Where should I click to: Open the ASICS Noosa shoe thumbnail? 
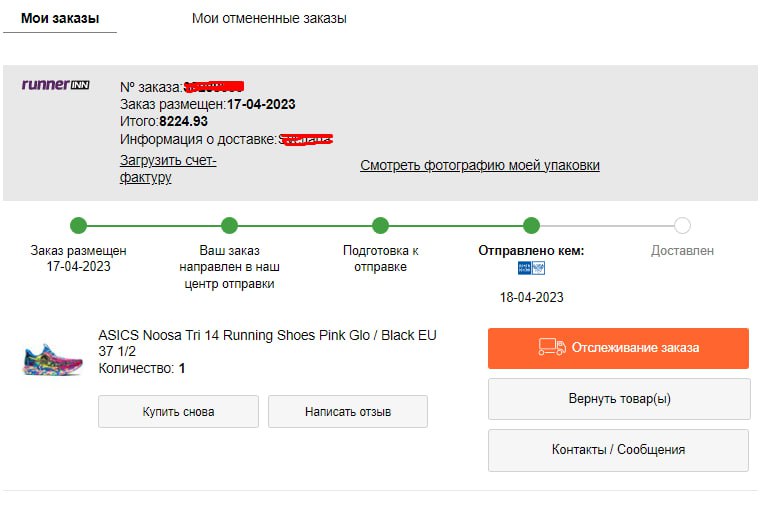click(53, 359)
